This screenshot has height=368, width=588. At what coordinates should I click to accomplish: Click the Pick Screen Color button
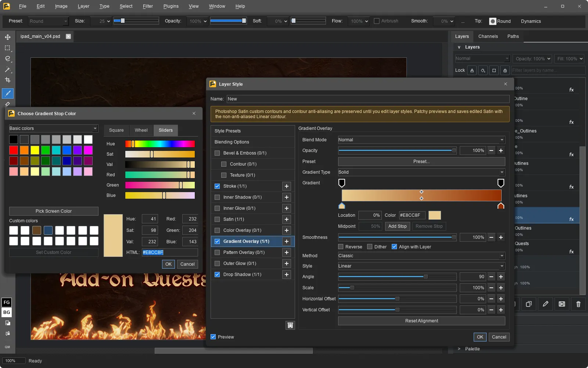coord(54,211)
